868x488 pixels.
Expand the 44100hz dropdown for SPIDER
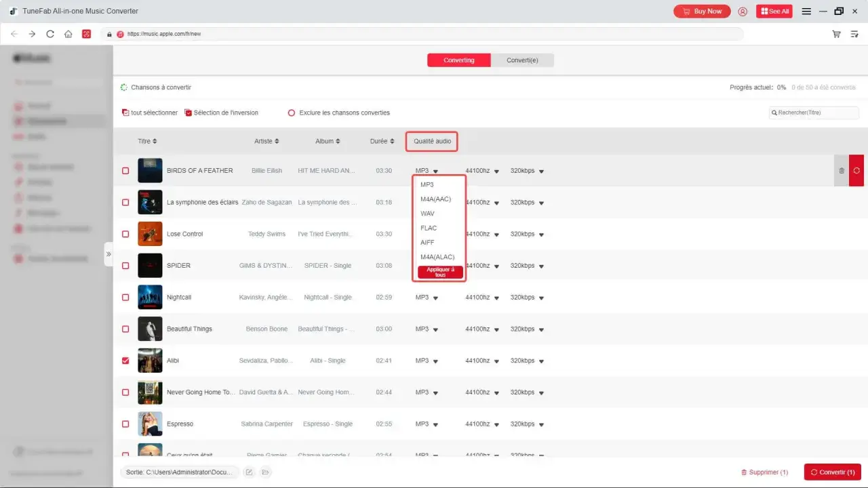(x=482, y=266)
